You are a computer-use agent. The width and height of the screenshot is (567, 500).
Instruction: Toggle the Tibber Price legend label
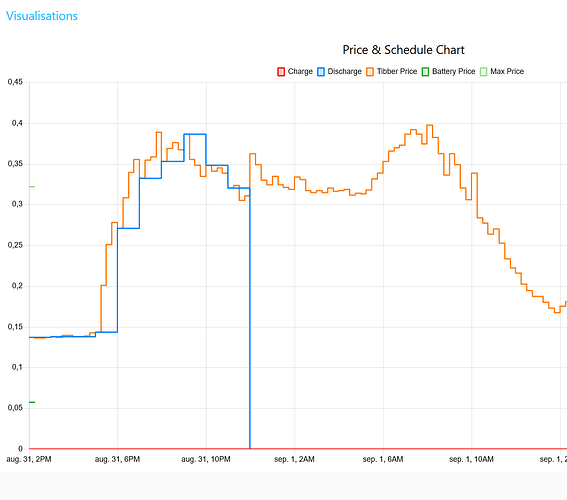coord(397,72)
